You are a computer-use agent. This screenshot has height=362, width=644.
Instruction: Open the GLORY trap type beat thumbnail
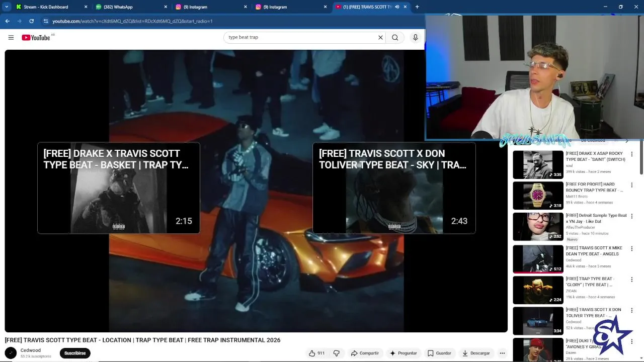click(x=538, y=290)
